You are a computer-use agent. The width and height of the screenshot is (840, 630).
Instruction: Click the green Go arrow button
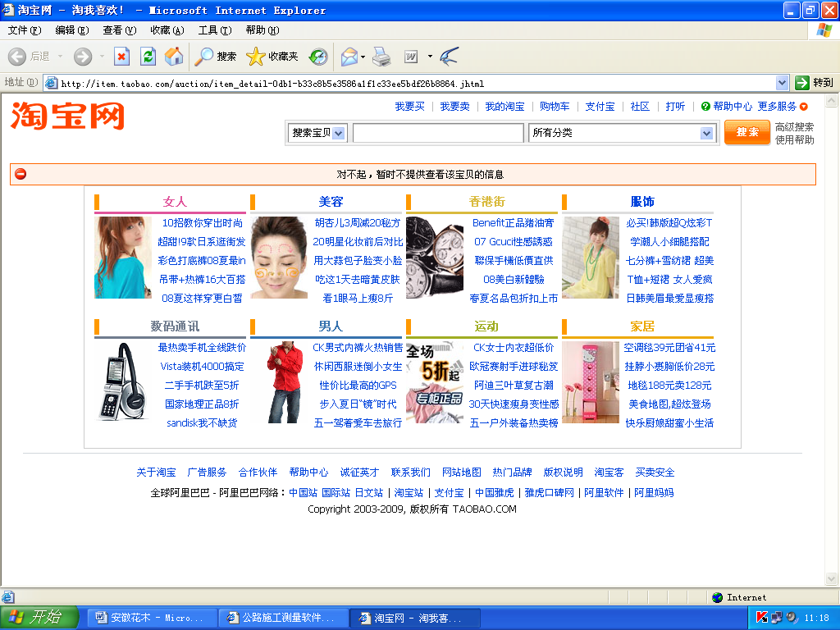point(802,83)
